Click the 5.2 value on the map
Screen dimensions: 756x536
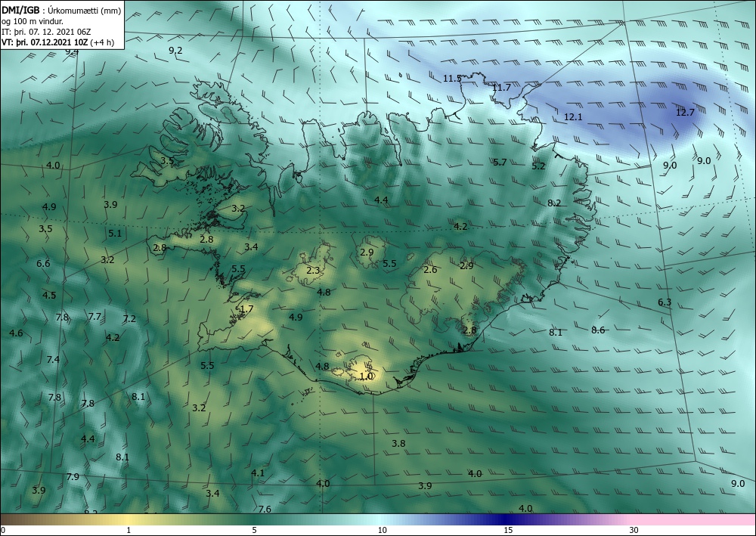538,166
